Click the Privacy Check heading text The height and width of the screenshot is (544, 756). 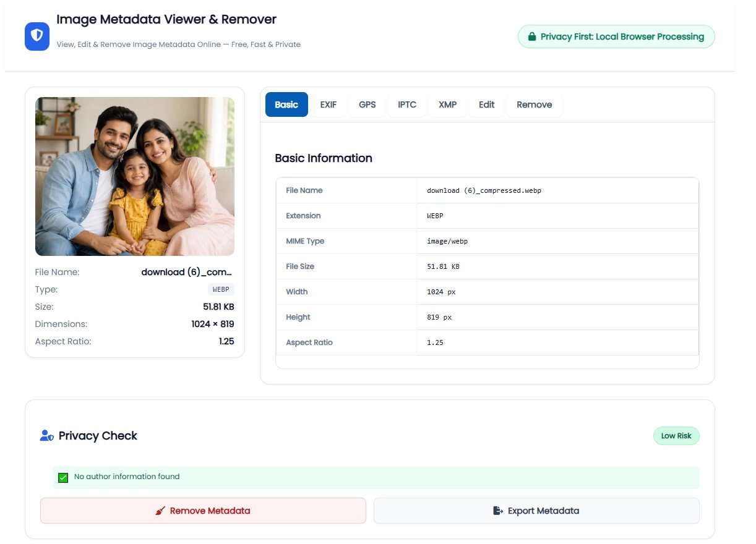tap(98, 436)
